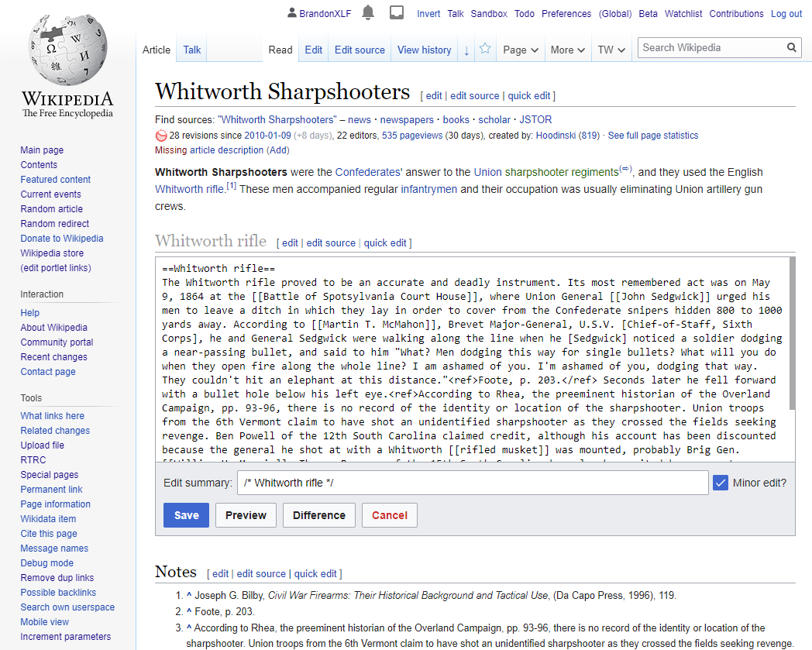Open the Sandbox link
Viewport: 812px width, 650px height.
tap(489, 13)
